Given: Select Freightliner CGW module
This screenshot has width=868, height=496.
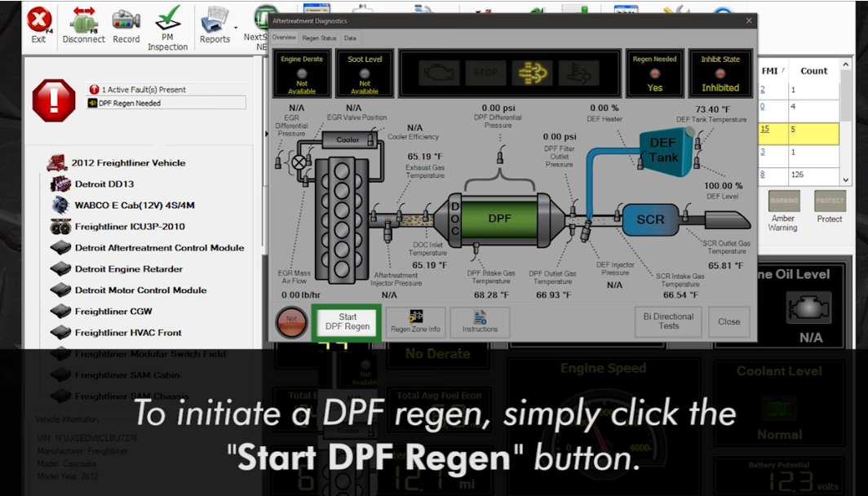Looking at the screenshot, I should tap(113, 311).
